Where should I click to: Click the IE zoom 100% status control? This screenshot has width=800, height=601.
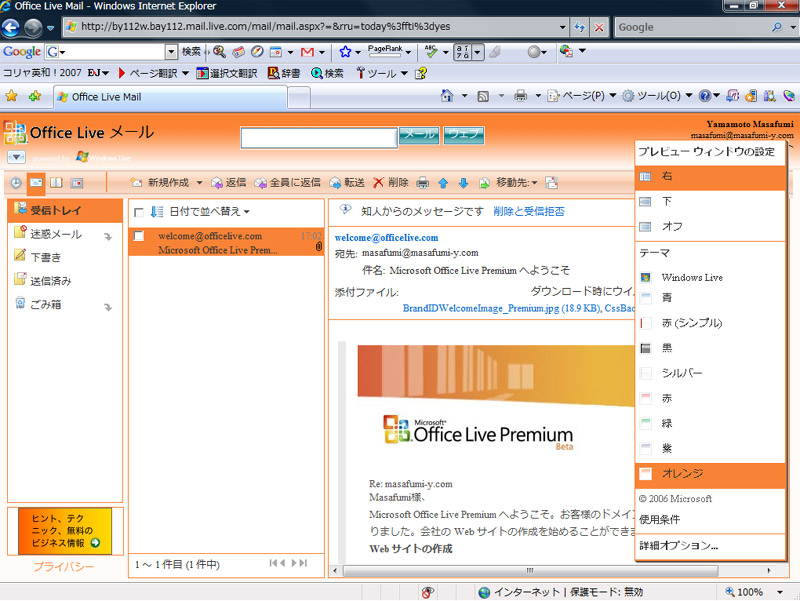(x=754, y=592)
